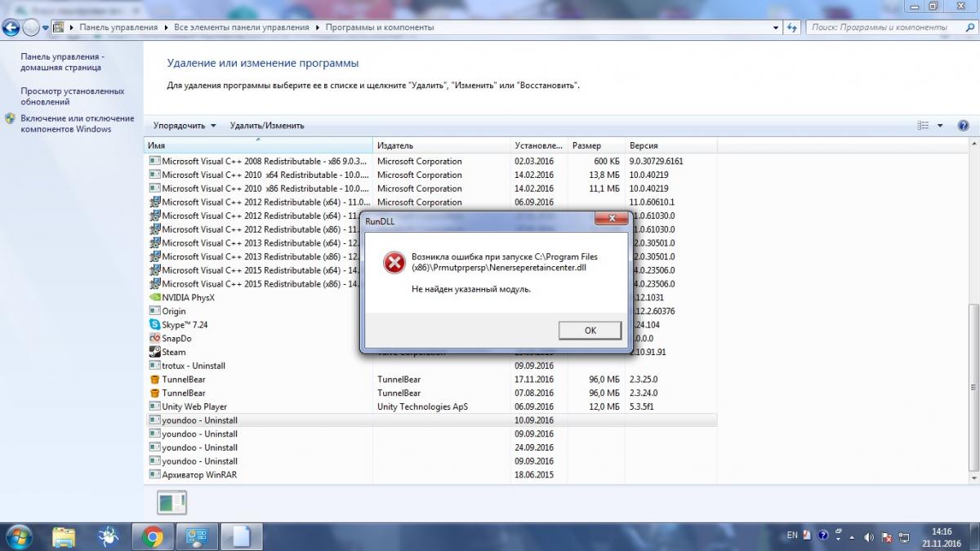This screenshot has height=551, width=980.
Task: Click 'Удалить/Изменить' toolbar button
Action: coord(267,126)
